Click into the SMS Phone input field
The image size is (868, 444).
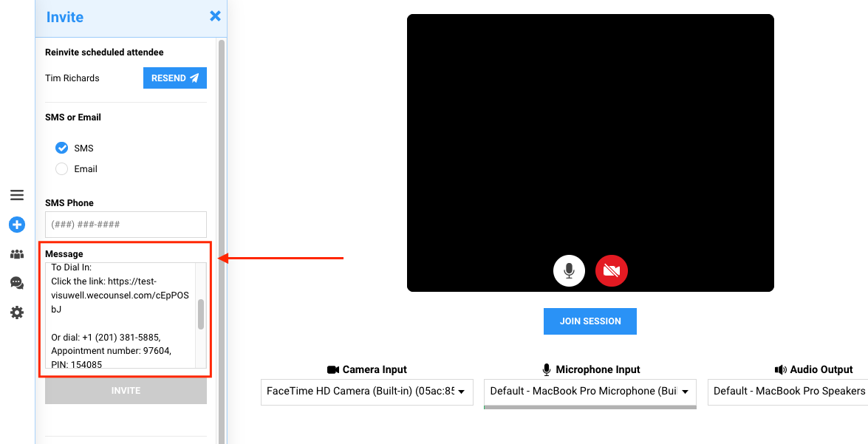pyautogui.click(x=126, y=225)
